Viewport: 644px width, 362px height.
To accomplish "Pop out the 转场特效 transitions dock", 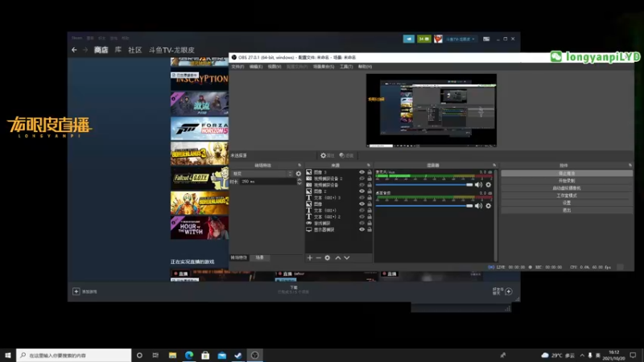I will (x=299, y=166).
